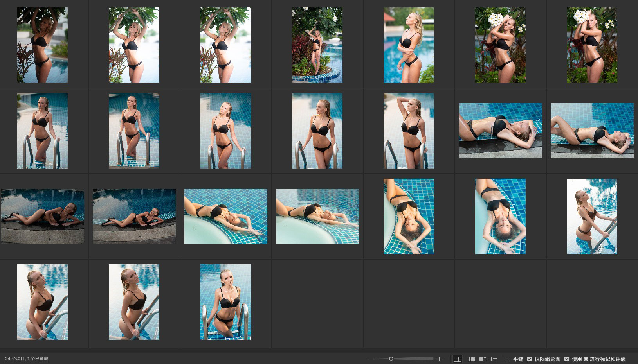
Task: Select the final thumbnail in the grid
Action: pyautogui.click(x=225, y=302)
